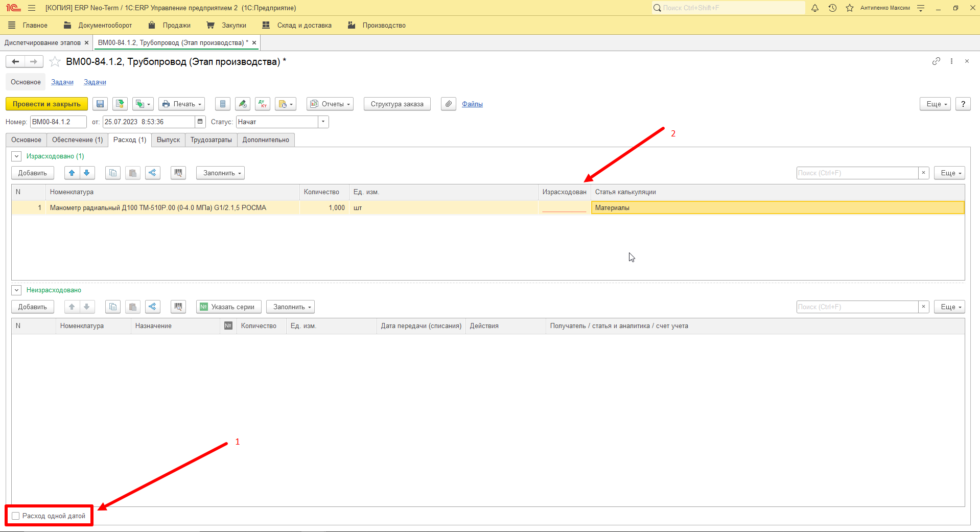The height and width of the screenshot is (532, 980).
Task: Collapse the Израсходовано (1) group
Action: pyautogui.click(x=16, y=156)
